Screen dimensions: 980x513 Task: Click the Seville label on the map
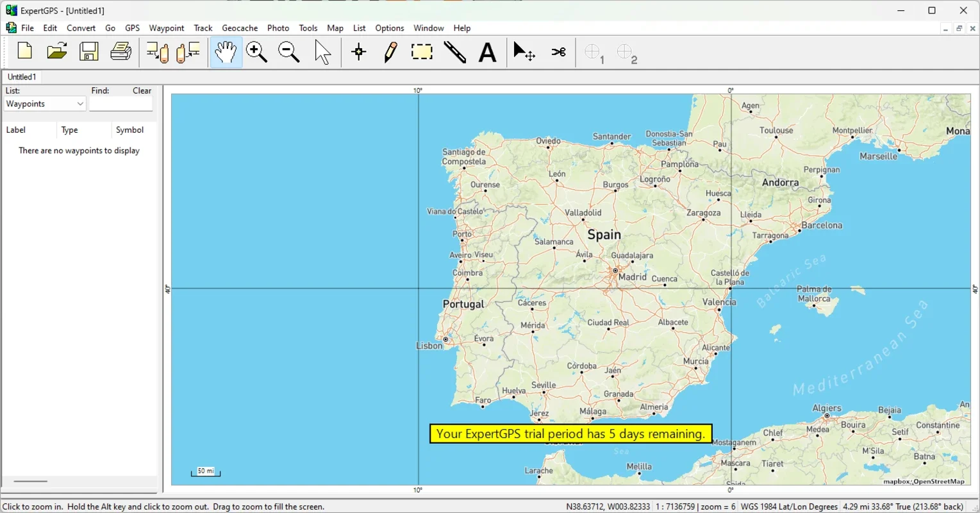[544, 385]
